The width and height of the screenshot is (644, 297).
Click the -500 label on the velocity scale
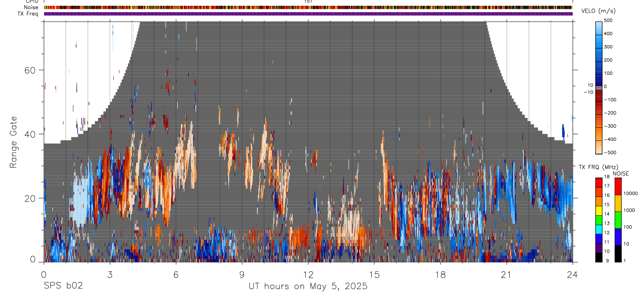(x=610, y=152)
